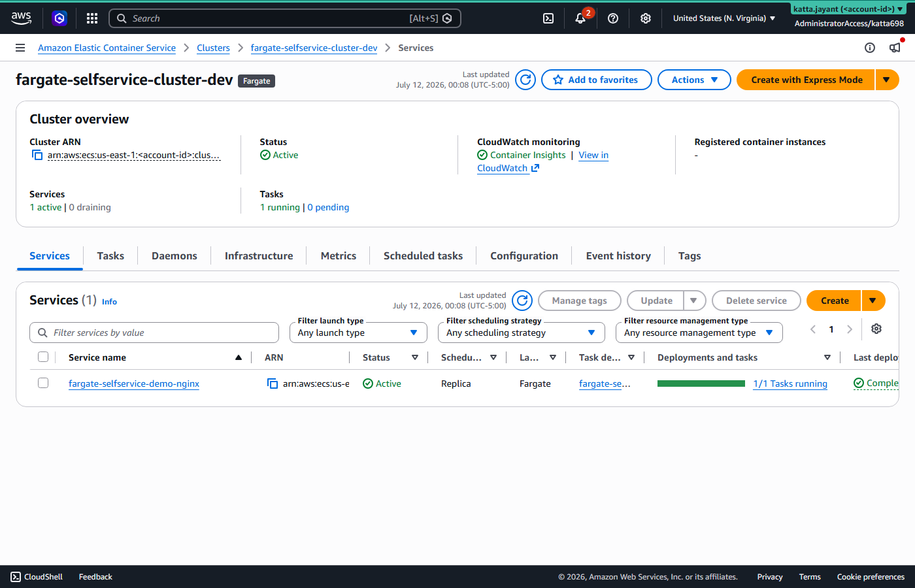Open table preferences gear icon

[876, 329]
